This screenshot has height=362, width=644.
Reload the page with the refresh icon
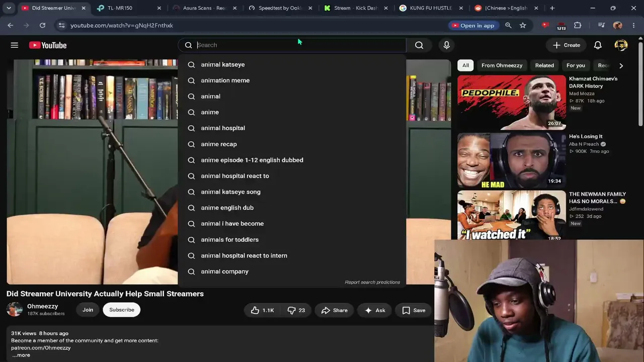click(42, 25)
